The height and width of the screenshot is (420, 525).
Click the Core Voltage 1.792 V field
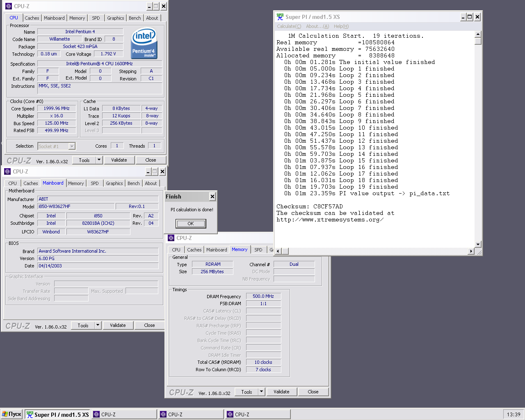(108, 54)
